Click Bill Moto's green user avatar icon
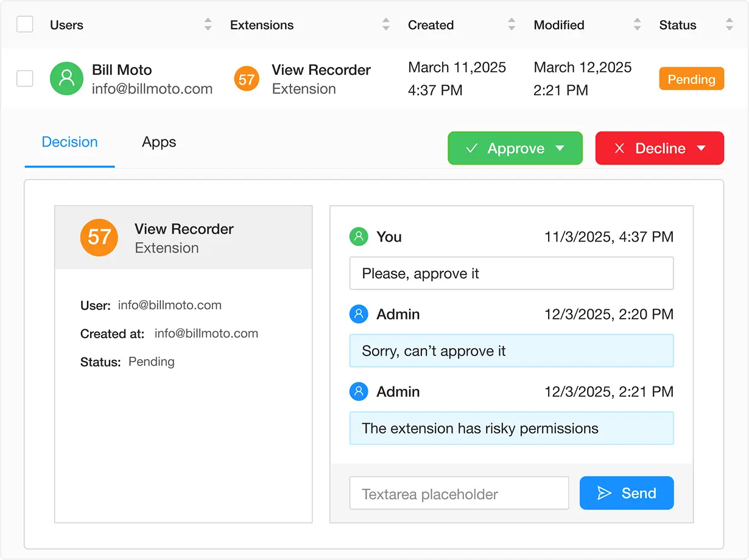The width and height of the screenshot is (749, 560). (x=66, y=79)
